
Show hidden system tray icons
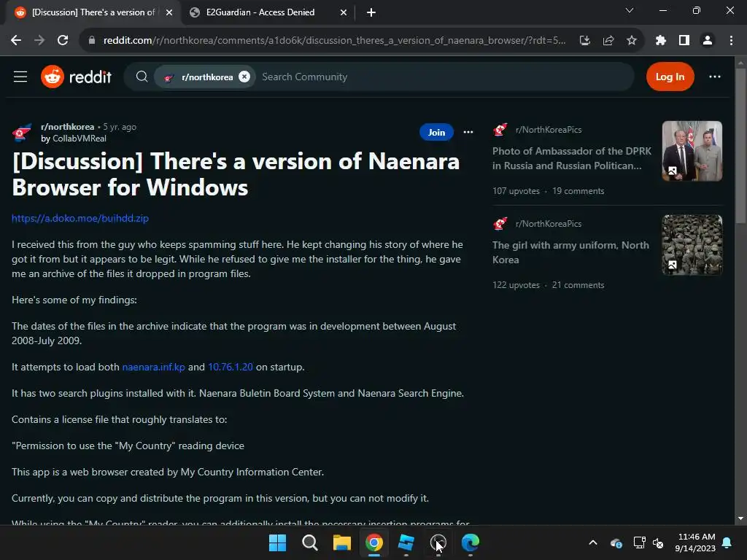click(593, 542)
